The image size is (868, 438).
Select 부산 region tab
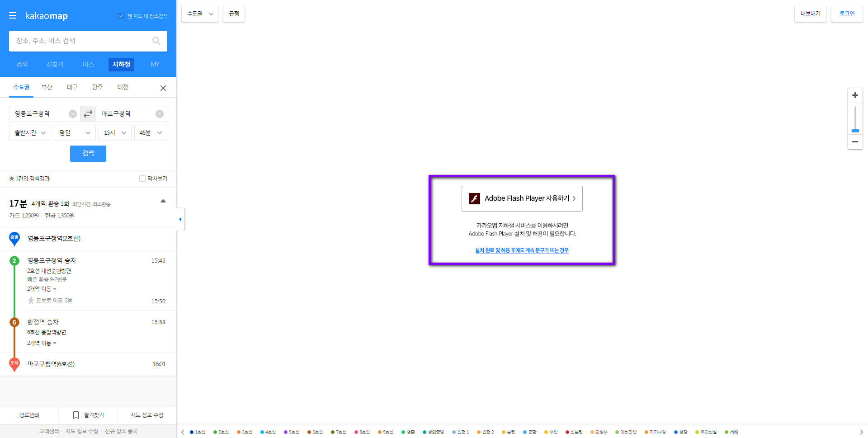click(x=47, y=87)
